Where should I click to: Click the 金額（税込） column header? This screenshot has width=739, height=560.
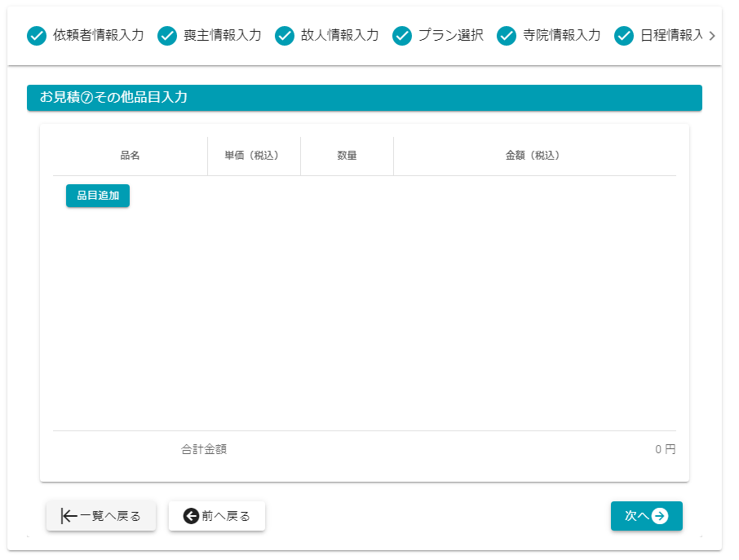coord(533,156)
